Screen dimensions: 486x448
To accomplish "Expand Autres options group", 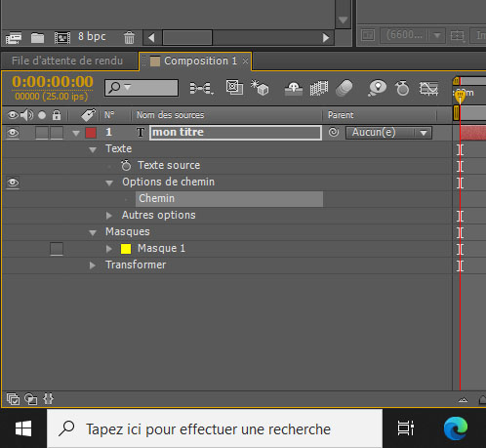I will 109,216.
